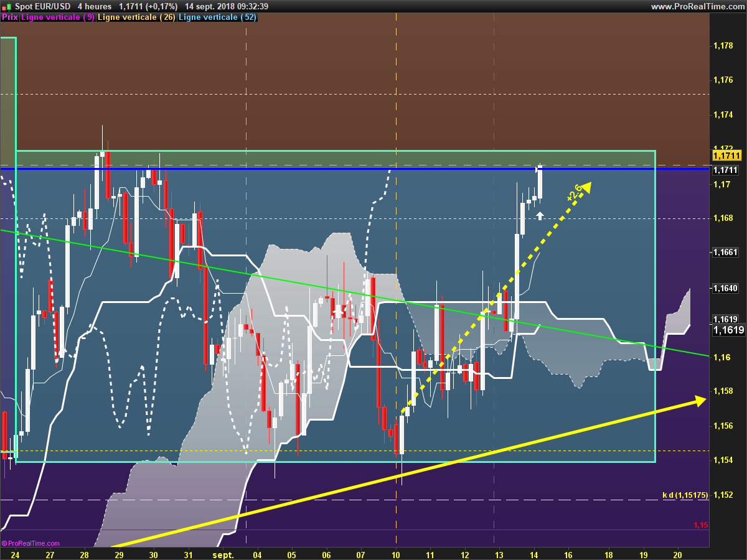Click the 1,154 price axis value
The width and height of the screenshot is (747, 560).
point(723,460)
